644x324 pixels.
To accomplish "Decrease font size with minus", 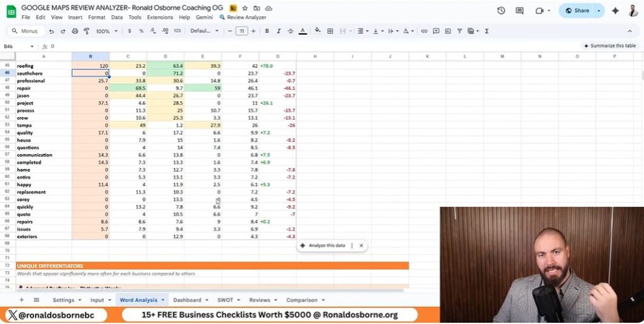I will (230, 31).
